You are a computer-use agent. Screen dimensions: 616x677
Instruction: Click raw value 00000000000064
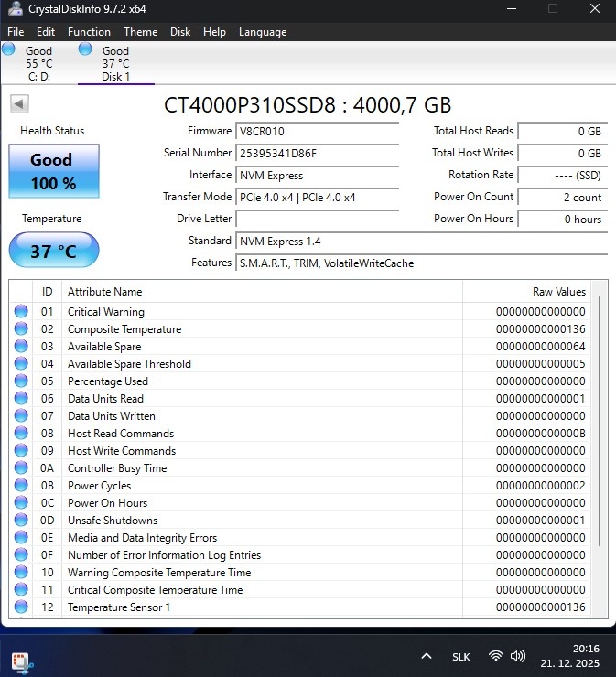pos(540,347)
